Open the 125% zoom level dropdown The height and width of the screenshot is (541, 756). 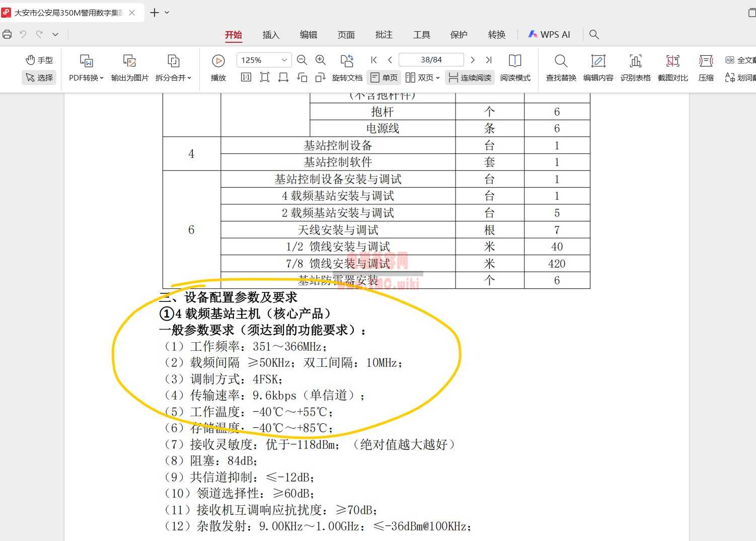click(284, 60)
